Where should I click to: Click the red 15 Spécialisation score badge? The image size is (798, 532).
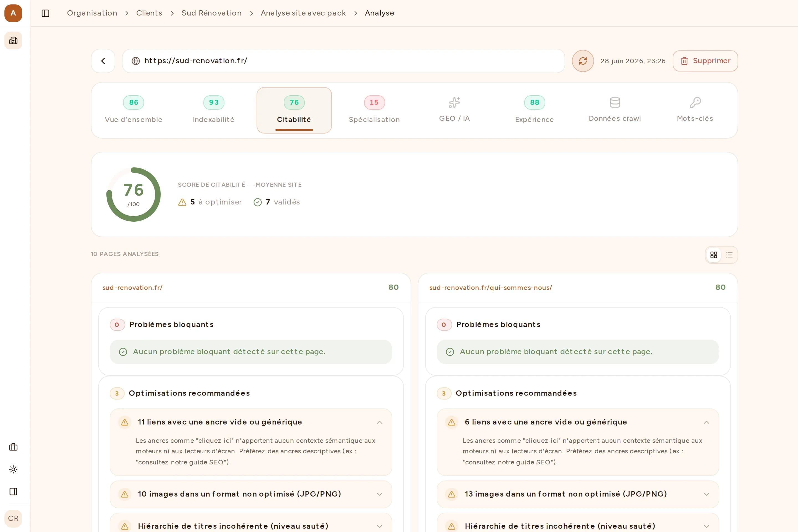click(x=374, y=103)
